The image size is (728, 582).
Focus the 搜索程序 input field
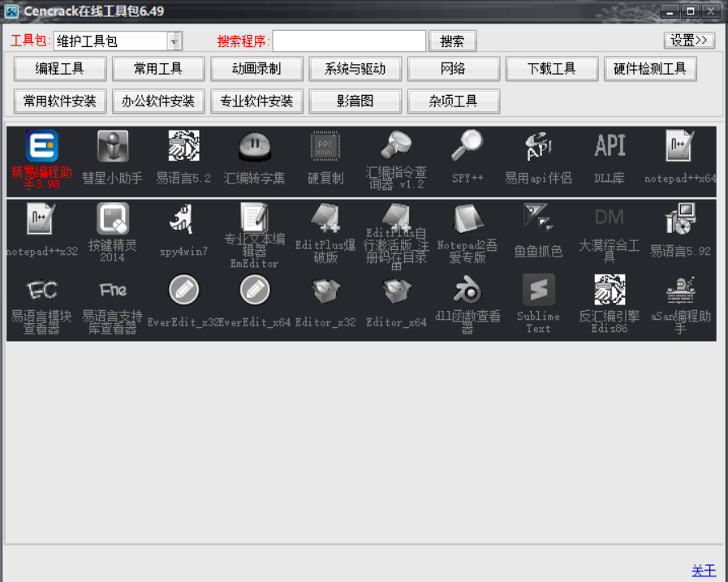pos(349,41)
